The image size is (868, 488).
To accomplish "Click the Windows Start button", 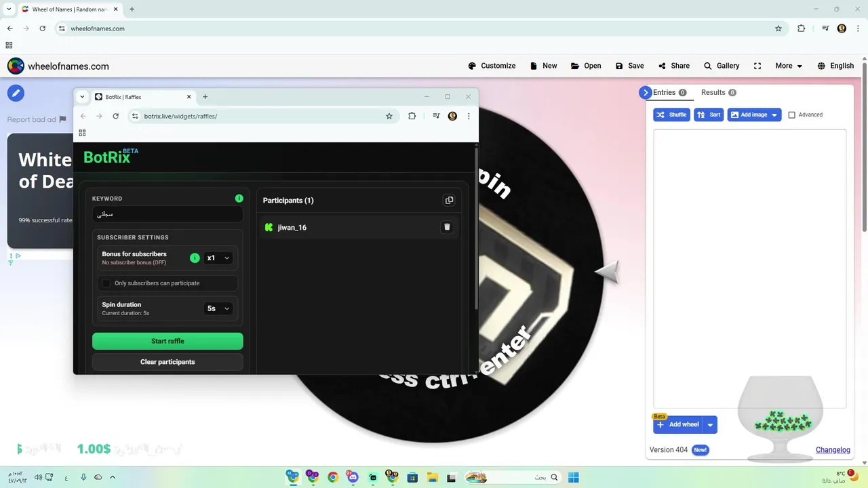I will [x=573, y=477].
